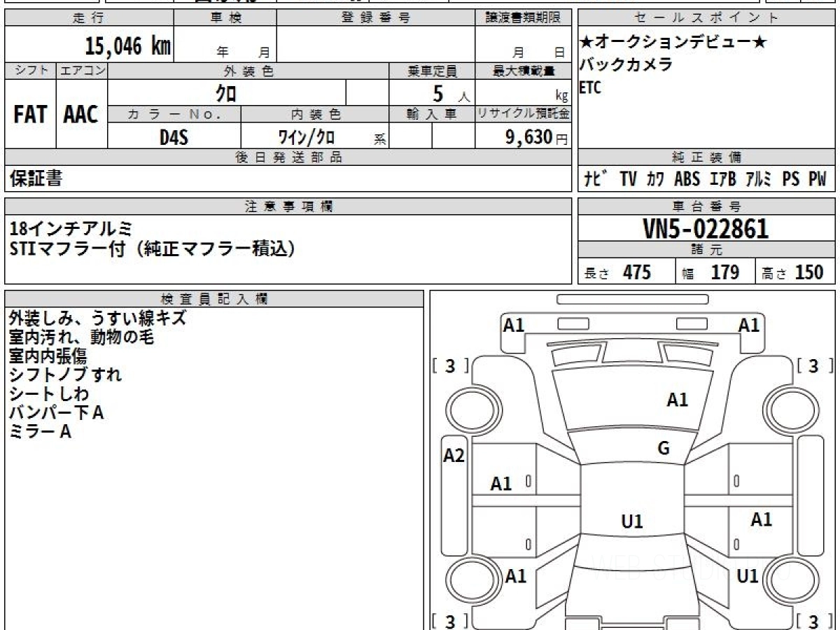Select the ETC sales point

pos(590,88)
